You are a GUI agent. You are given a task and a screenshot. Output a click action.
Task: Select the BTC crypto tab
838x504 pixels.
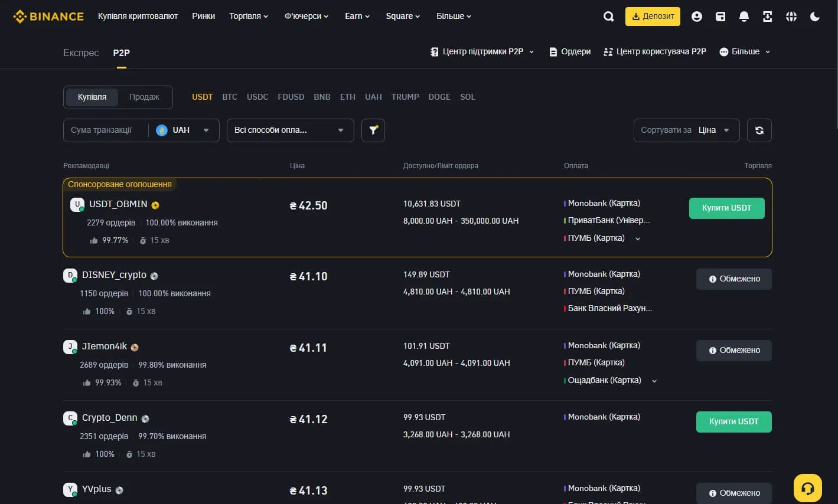tap(230, 97)
